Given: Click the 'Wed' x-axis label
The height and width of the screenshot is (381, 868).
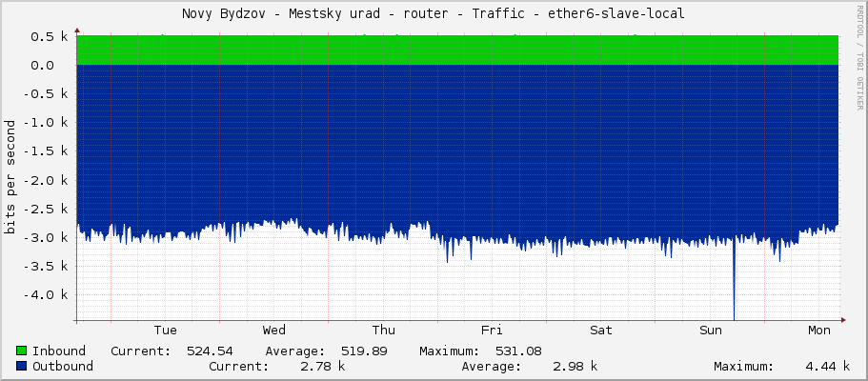Looking at the screenshot, I should click(274, 331).
